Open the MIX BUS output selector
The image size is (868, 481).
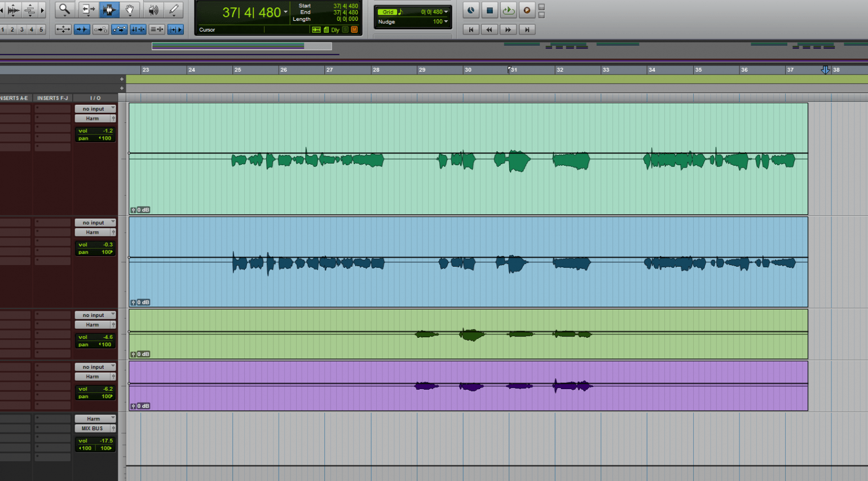click(x=94, y=428)
